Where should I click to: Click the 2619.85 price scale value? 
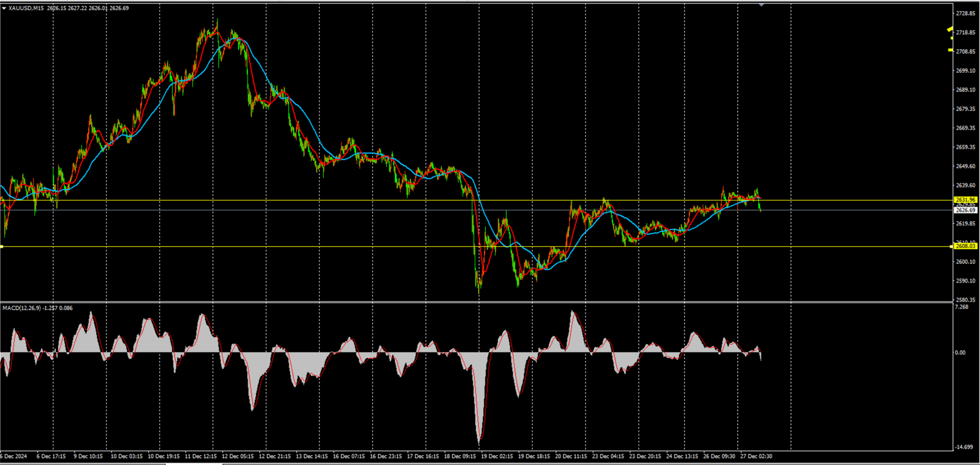coord(966,223)
